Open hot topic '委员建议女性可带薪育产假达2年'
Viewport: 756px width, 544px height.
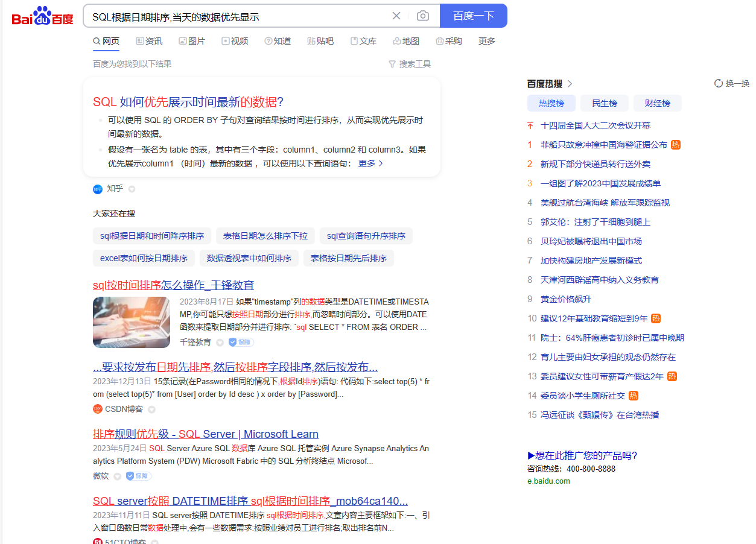click(602, 376)
